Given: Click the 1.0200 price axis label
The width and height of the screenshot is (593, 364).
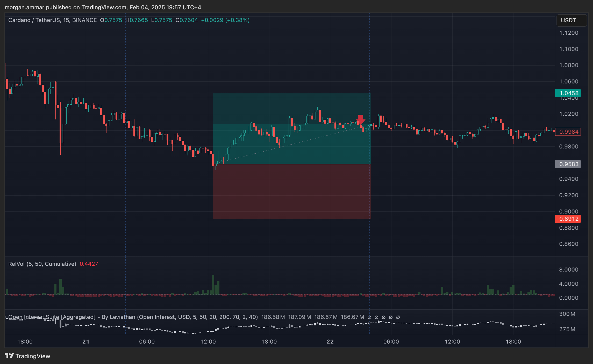Looking at the screenshot, I should (569, 114).
